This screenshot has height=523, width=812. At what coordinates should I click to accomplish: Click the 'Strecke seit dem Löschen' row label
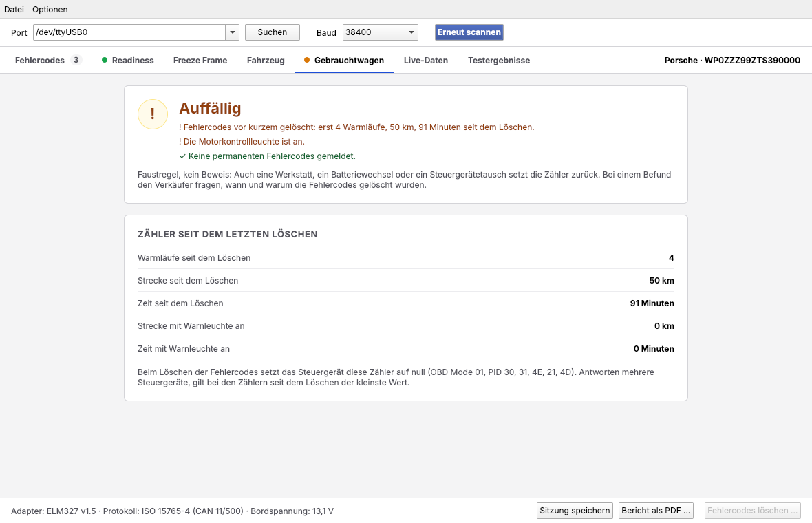pos(188,281)
